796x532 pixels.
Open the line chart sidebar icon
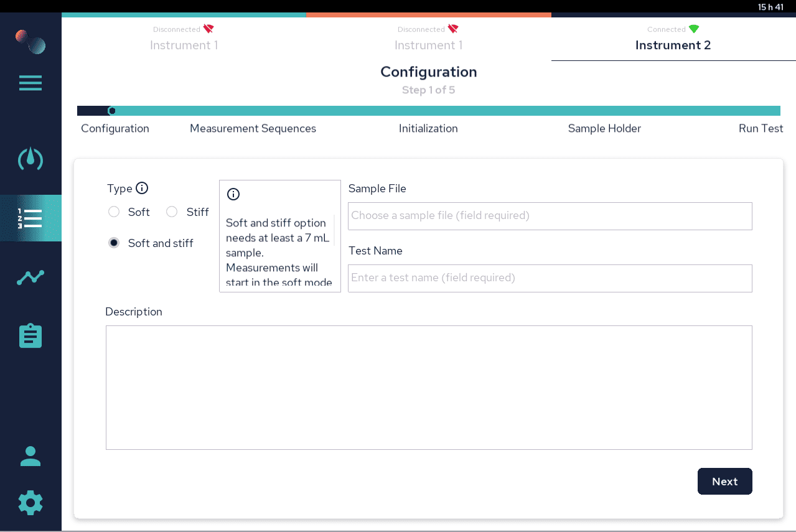click(30, 277)
